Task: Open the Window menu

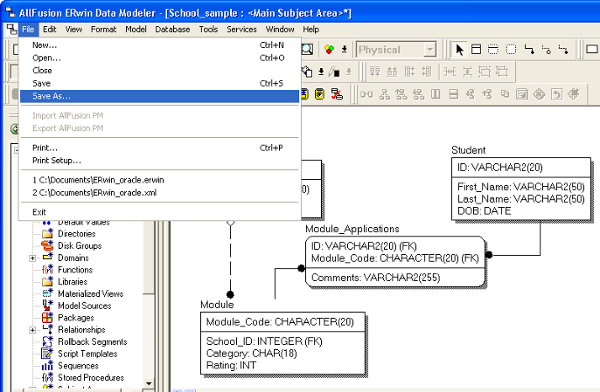Action: 280,29
